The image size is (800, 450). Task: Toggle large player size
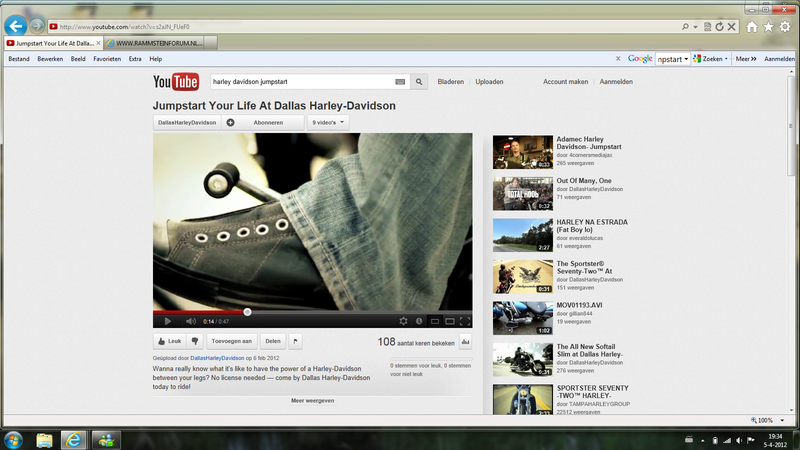point(450,321)
